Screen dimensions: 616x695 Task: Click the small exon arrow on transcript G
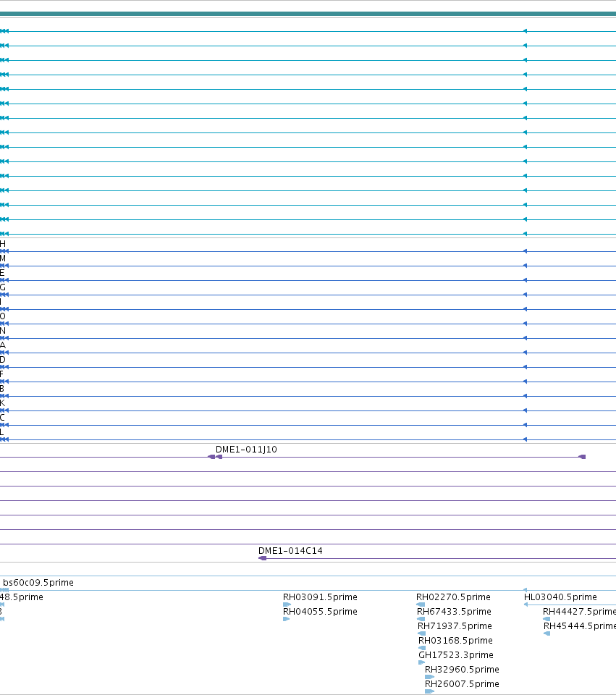[x=525, y=295]
